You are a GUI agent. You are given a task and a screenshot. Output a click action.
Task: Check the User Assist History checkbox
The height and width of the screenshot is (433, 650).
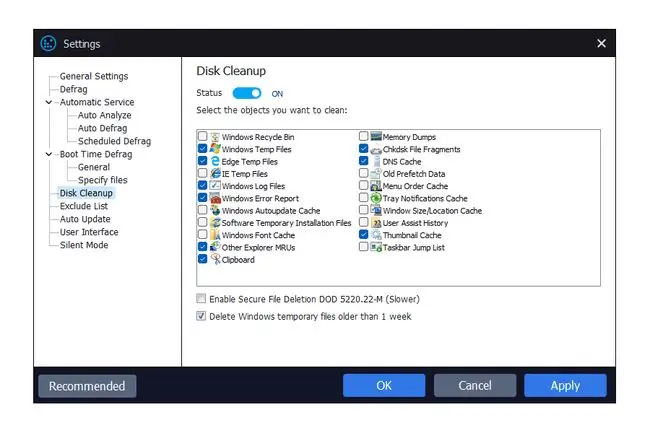(x=364, y=222)
